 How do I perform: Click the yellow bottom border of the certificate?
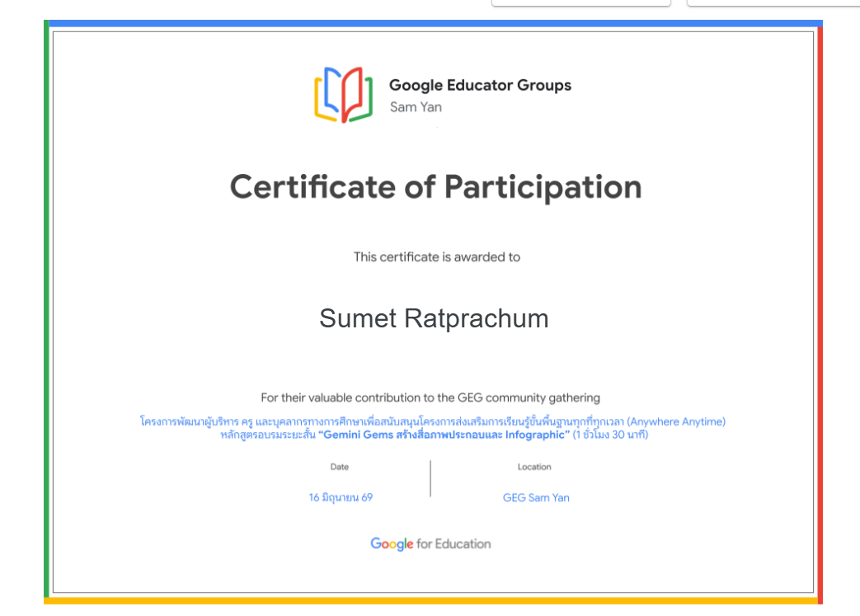(x=430, y=601)
